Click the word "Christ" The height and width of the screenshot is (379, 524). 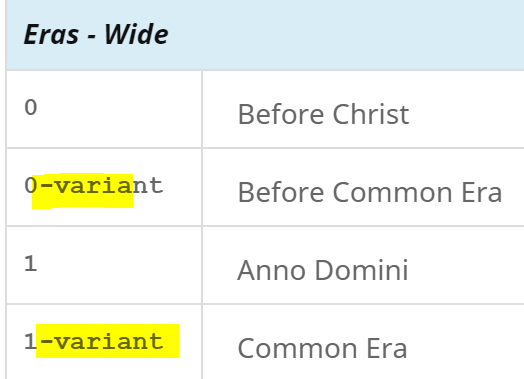pyautogui.click(x=371, y=114)
